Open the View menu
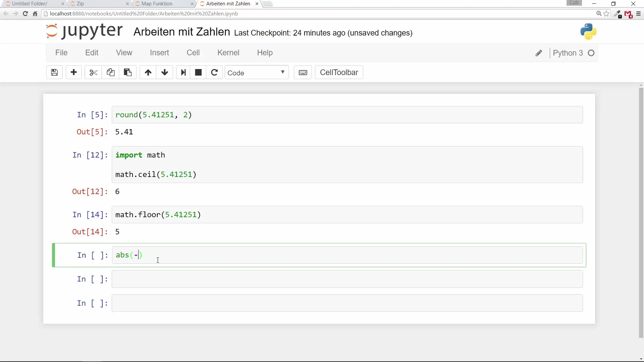The image size is (644, 362). point(124,53)
